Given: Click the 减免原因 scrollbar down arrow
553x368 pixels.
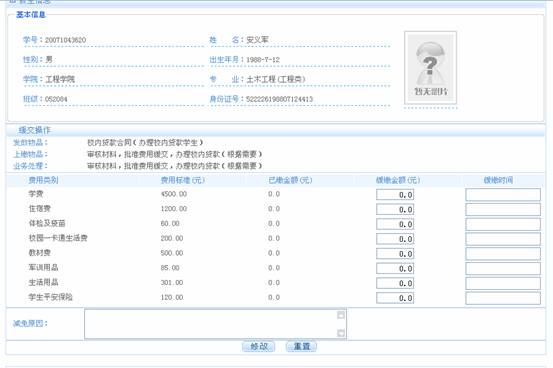Looking at the screenshot, I should point(341,333).
